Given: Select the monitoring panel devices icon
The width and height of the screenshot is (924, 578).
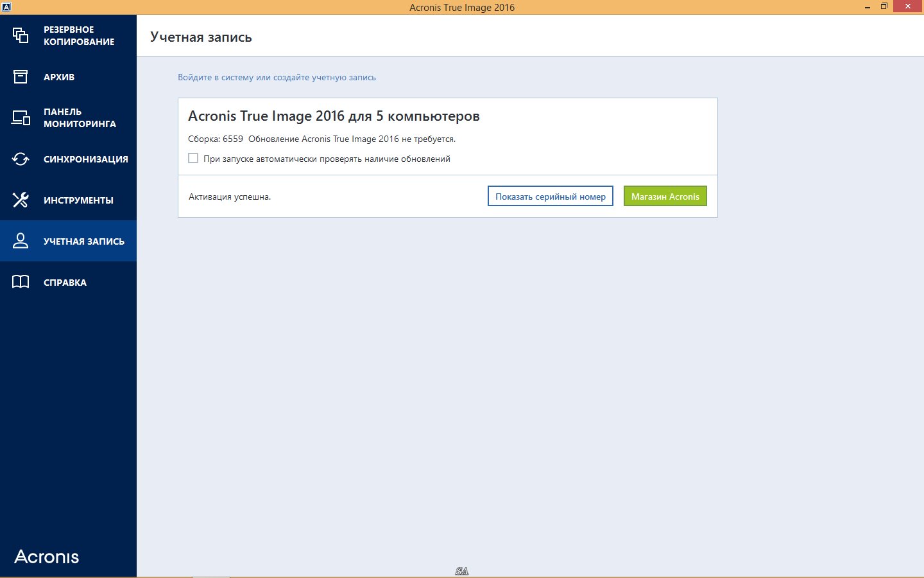Looking at the screenshot, I should tap(21, 118).
